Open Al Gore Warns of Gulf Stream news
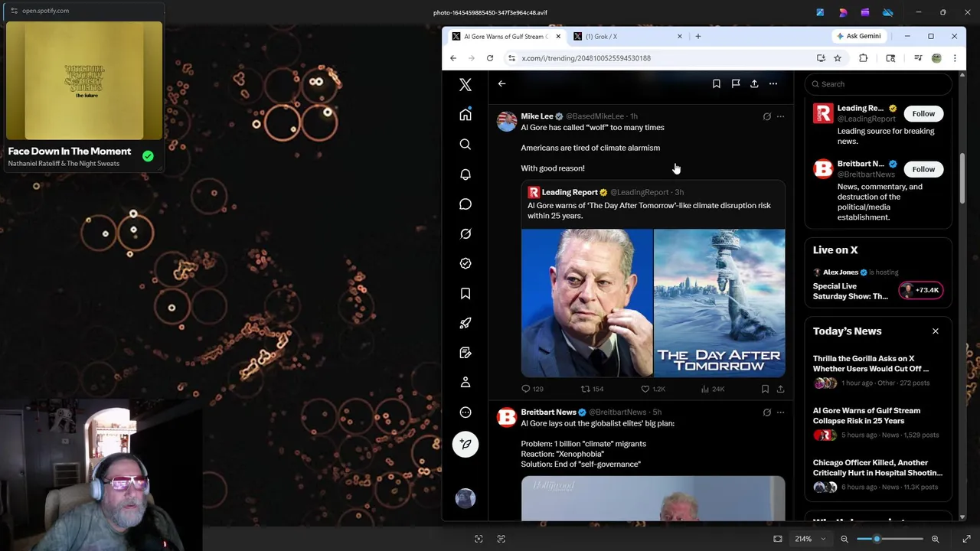 pyautogui.click(x=878, y=422)
